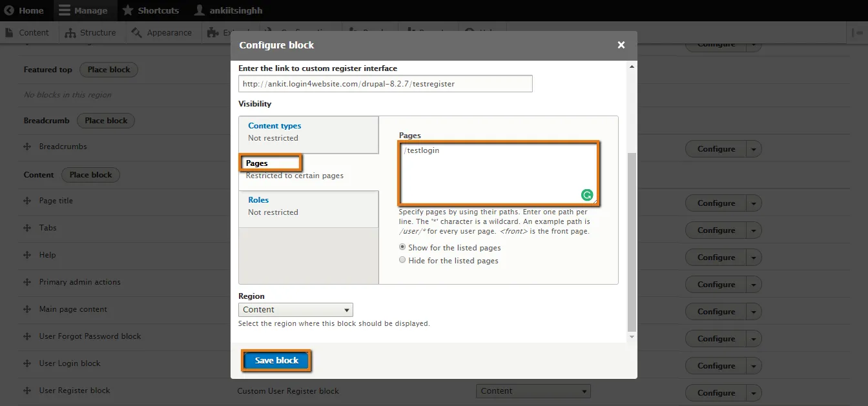Open region select for User Register block
This screenshot has width=868, height=406.
pyautogui.click(x=533, y=391)
